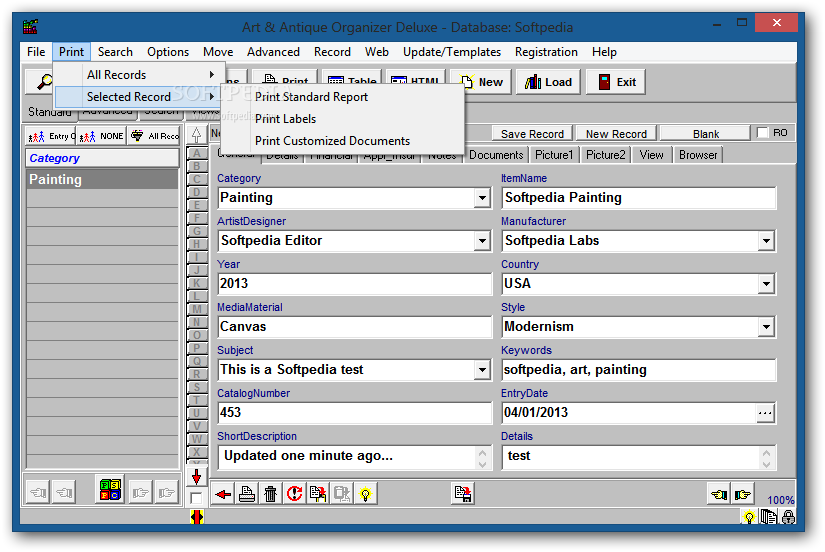Select the Painting row in category list
This screenshot has height=552, width=825.
pos(102,179)
